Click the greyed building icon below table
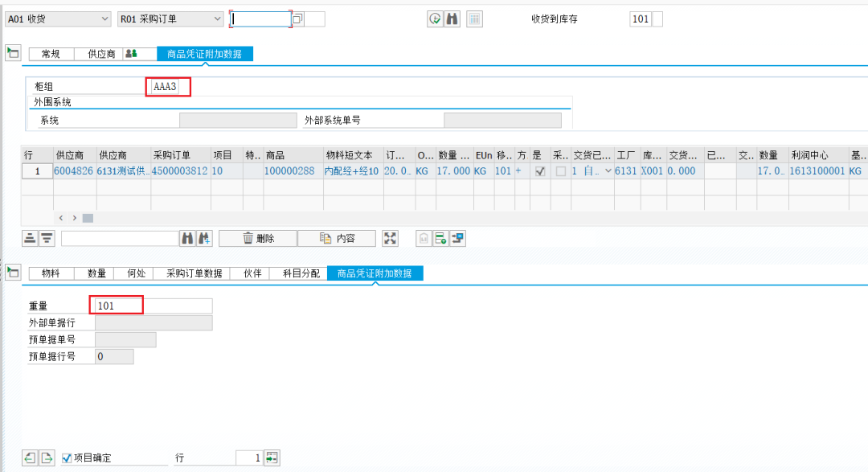 tap(424, 238)
